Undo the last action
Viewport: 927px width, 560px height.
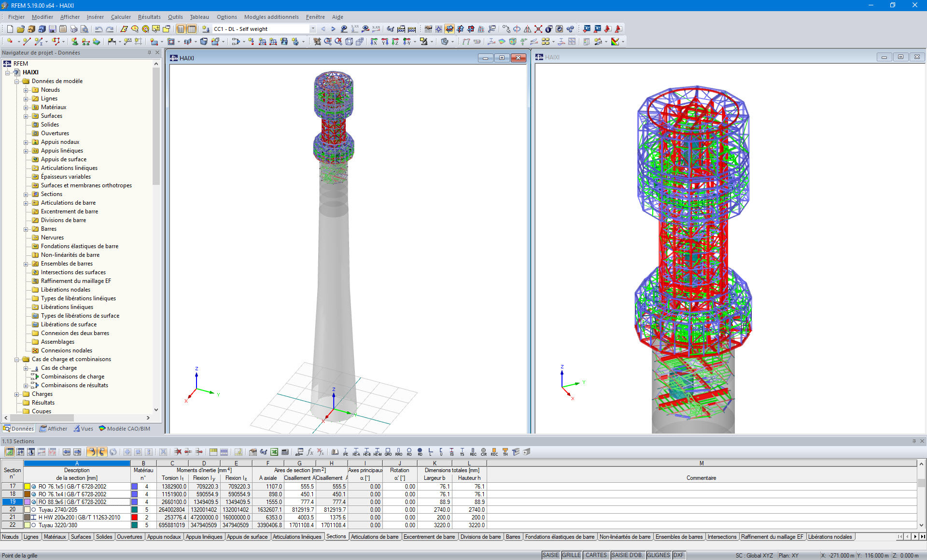tap(99, 29)
